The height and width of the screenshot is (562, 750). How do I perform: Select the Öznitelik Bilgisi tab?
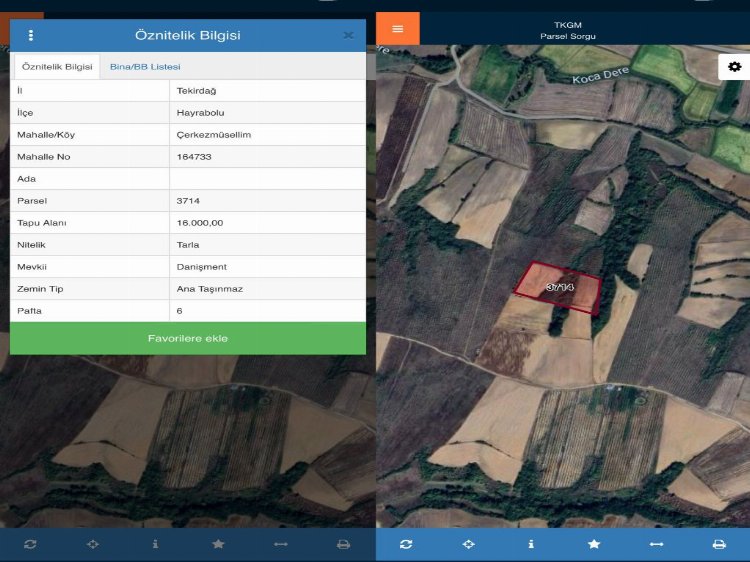[57, 66]
